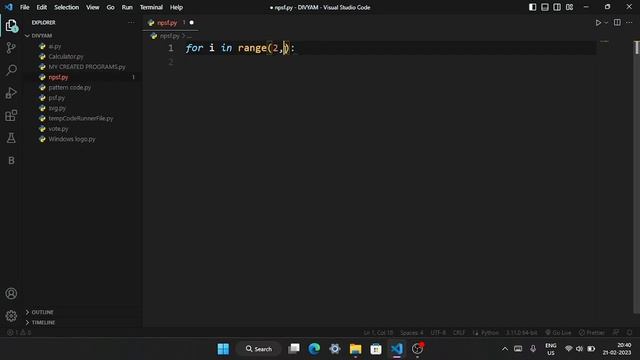This screenshot has height=360, width=640.
Task: Open the Run menu
Action: pos(127,7)
